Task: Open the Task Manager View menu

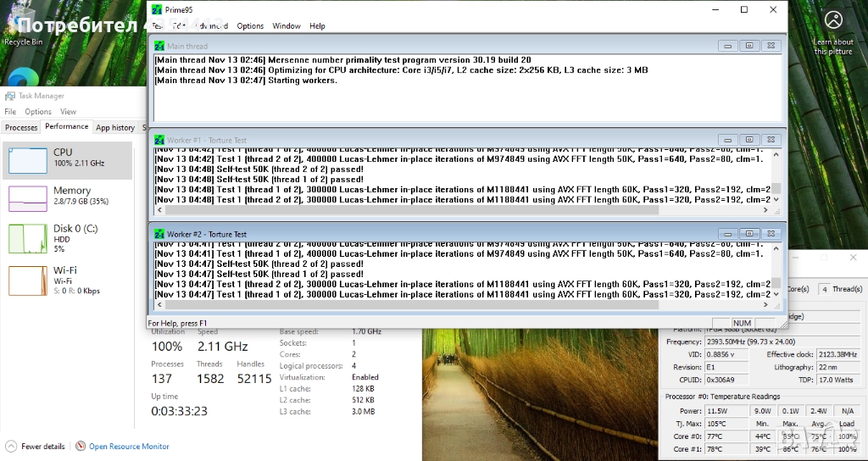Action: (68, 112)
